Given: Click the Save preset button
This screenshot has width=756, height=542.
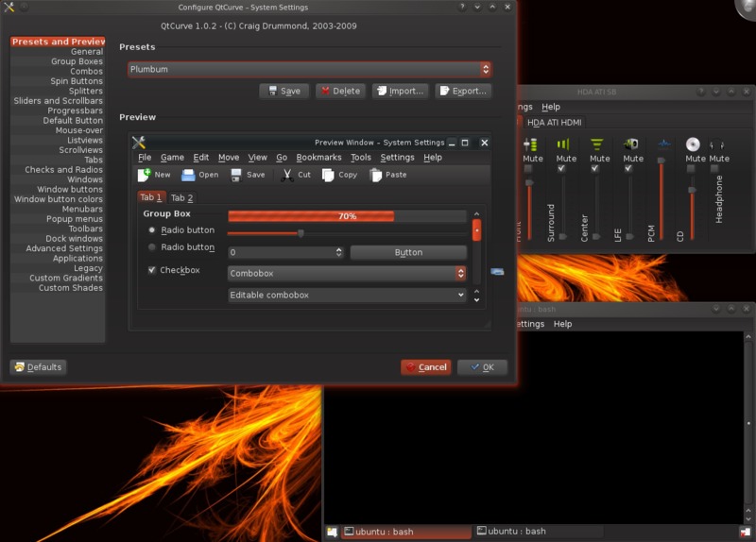Looking at the screenshot, I should tap(284, 91).
